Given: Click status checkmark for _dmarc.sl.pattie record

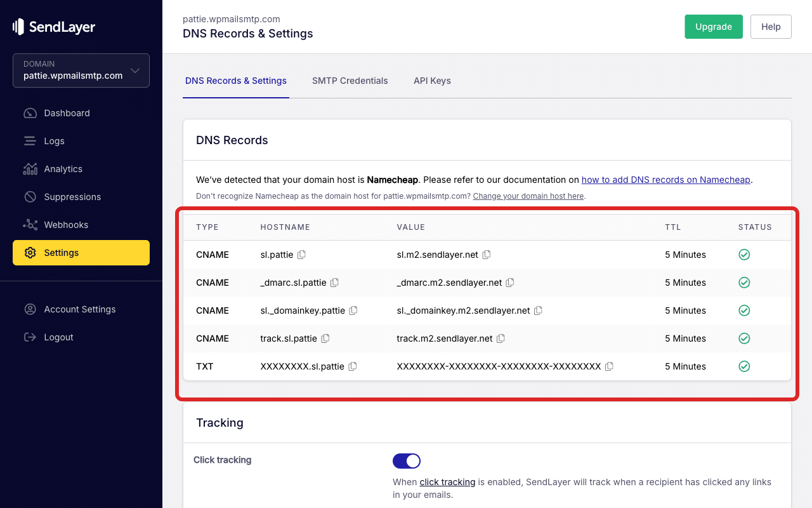Looking at the screenshot, I should pos(744,283).
